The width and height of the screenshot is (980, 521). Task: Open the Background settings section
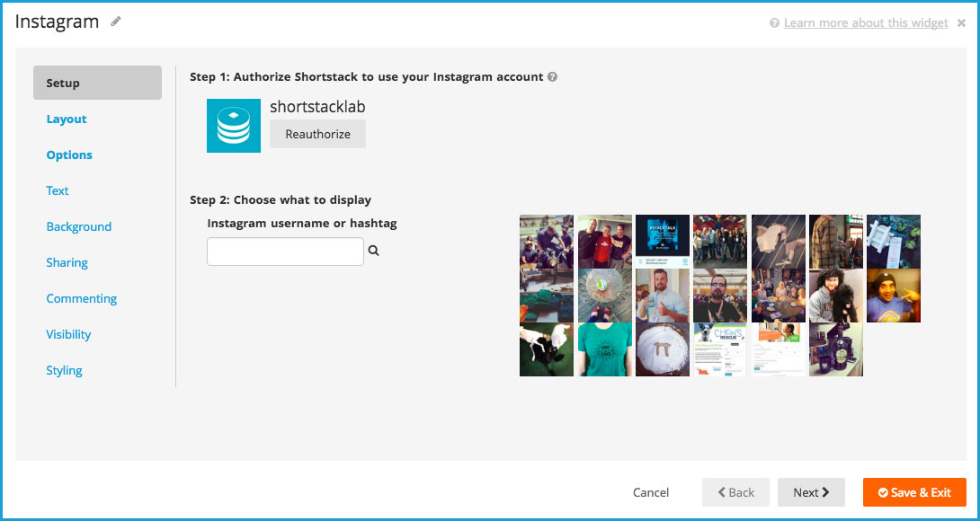click(x=78, y=226)
